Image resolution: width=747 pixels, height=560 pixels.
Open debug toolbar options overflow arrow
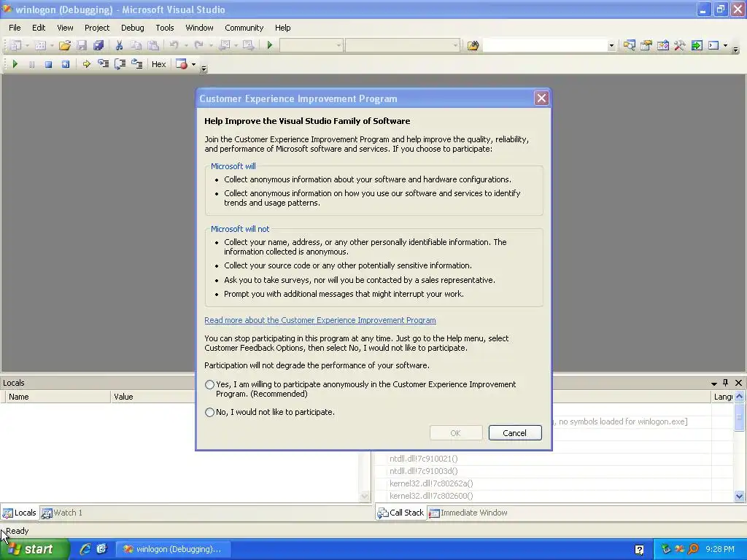[204, 69]
